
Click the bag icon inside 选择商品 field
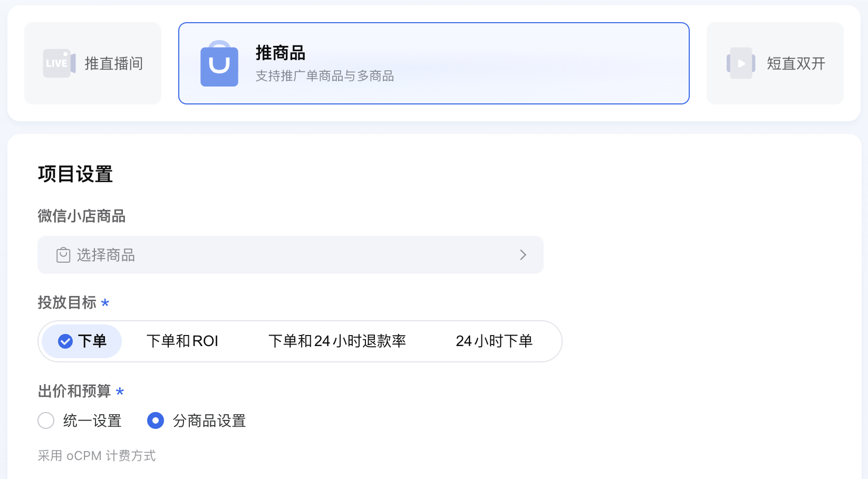point(63,255)
